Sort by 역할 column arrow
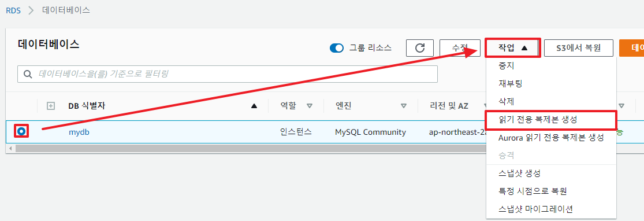The width and height of the screenshot is (644, 221). [309, 106]
